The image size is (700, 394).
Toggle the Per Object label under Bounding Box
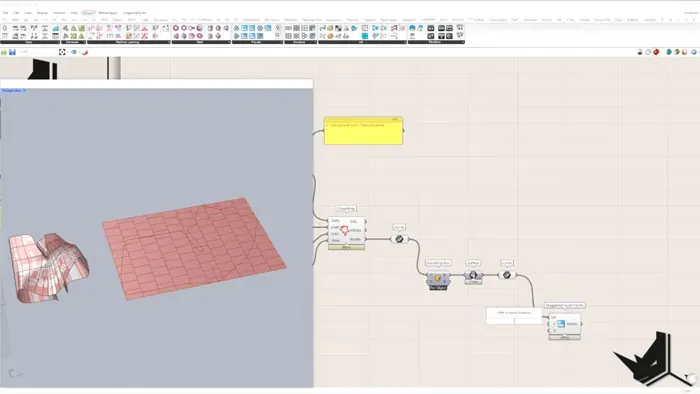coord(438,288)
